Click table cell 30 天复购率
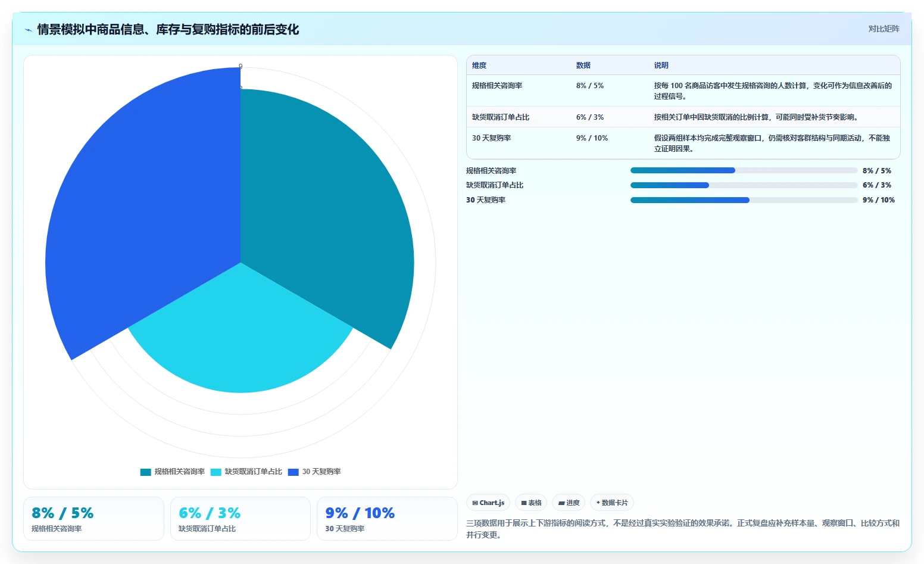Viewport: 924px width, 564px height. click(492, 138)
